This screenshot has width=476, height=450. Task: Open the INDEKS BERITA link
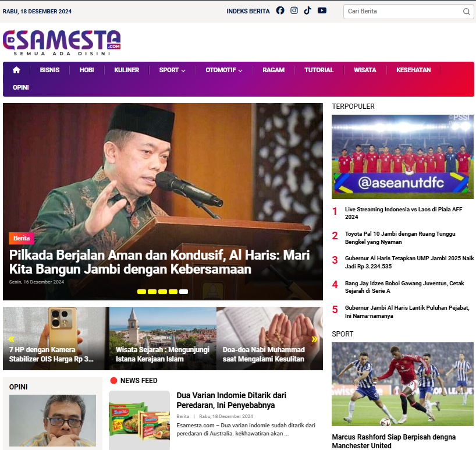248,11
